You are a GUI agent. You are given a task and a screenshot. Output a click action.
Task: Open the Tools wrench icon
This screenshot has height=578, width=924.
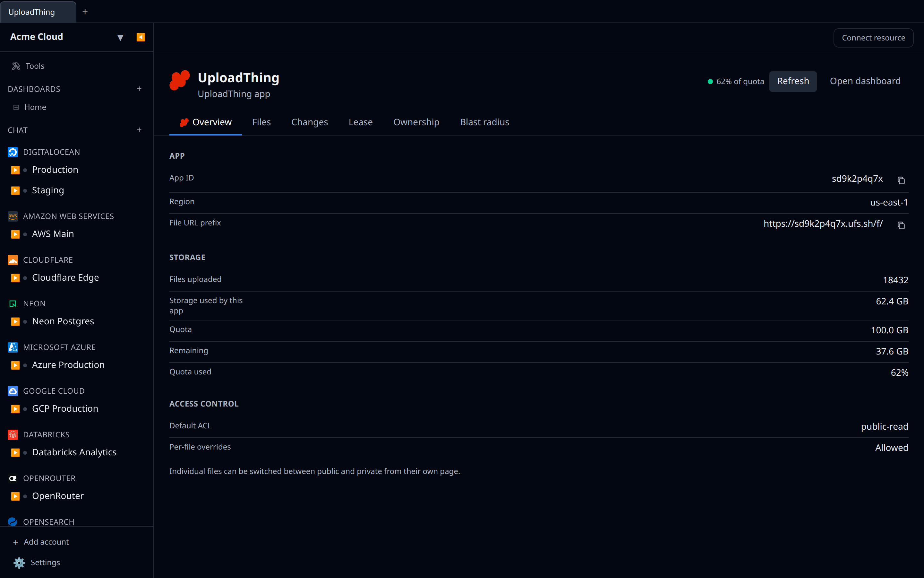[16, 66]
